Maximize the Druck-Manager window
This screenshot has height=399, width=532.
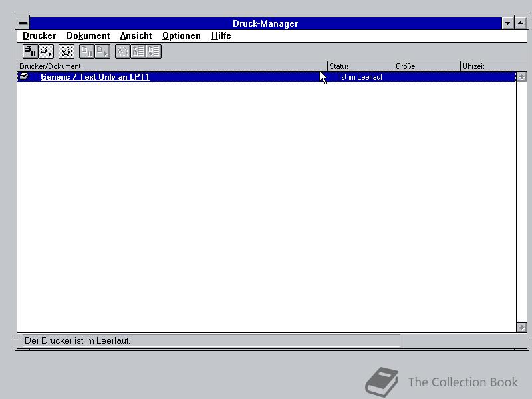tap(521, 23)
